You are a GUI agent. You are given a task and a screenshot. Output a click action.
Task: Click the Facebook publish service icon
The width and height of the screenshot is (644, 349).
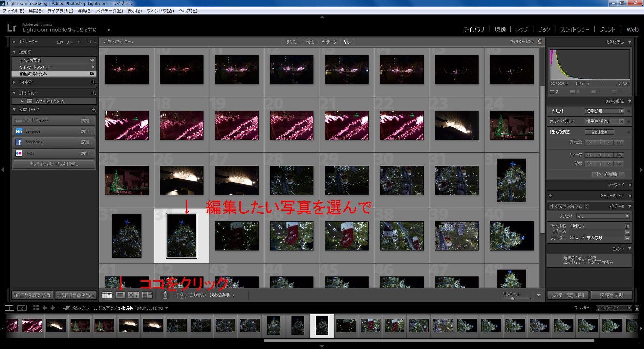(19, 142)
